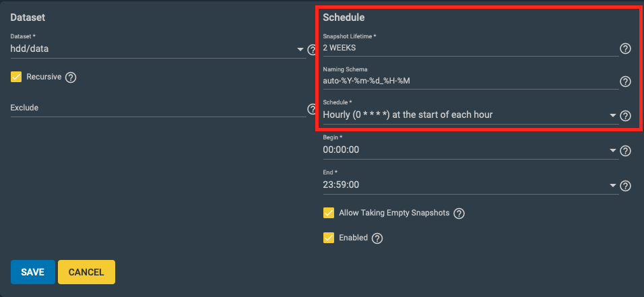This screenshot has width=644, height=297.
Task: Show help for Allow Taking Empty Snapshots
Action: point(459,213)
